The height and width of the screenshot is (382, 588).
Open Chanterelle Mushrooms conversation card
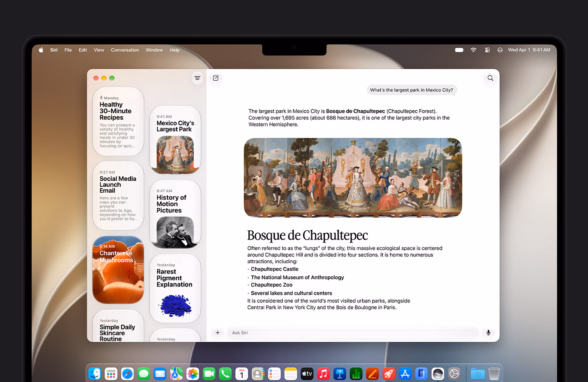[x=118, y=270]
